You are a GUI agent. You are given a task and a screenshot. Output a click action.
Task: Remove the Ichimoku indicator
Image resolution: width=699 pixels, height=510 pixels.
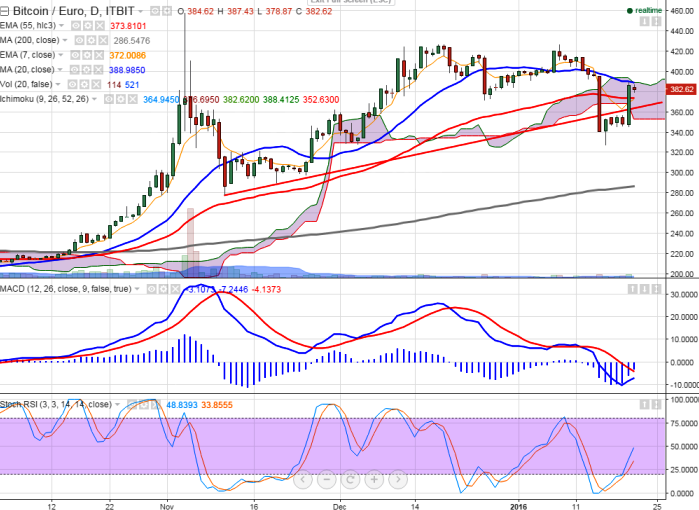click(x=133, y=99)
